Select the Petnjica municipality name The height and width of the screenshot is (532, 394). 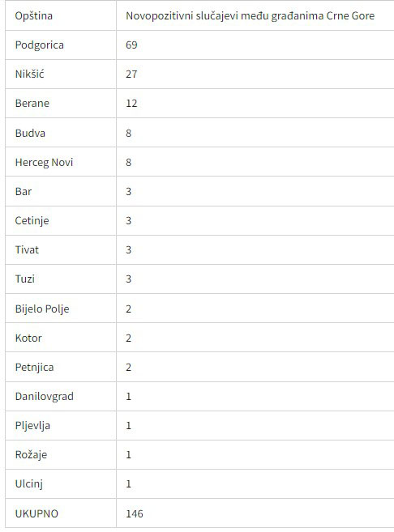tap(34, 367)
